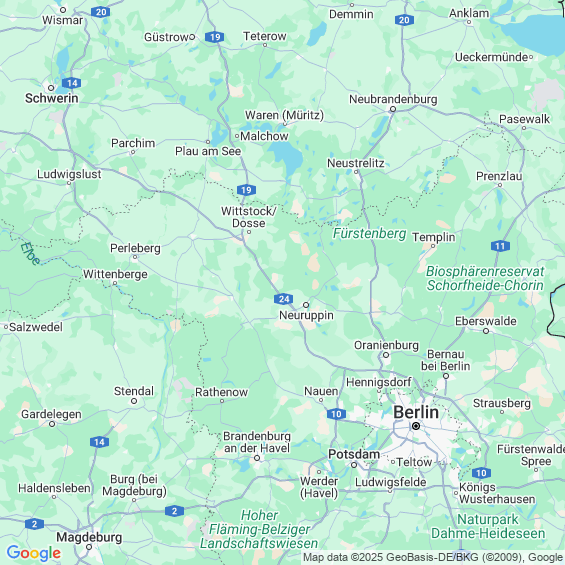The height and width of the screenshot is (565, 565).
Task: Select the Stendal town label
Action: point(134,391)
